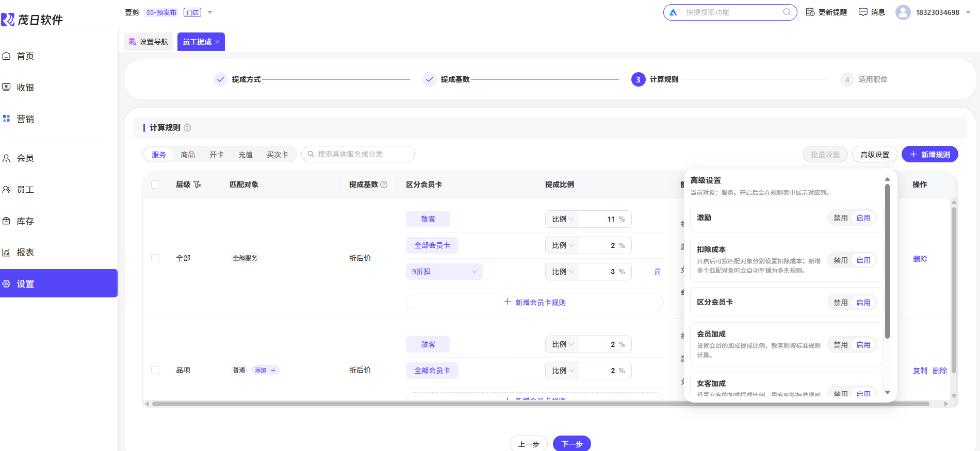Open 比例 dropdown in 全部 row 散客 line
The height and width of the screenshot is (451, 980).
pos(562,219)
